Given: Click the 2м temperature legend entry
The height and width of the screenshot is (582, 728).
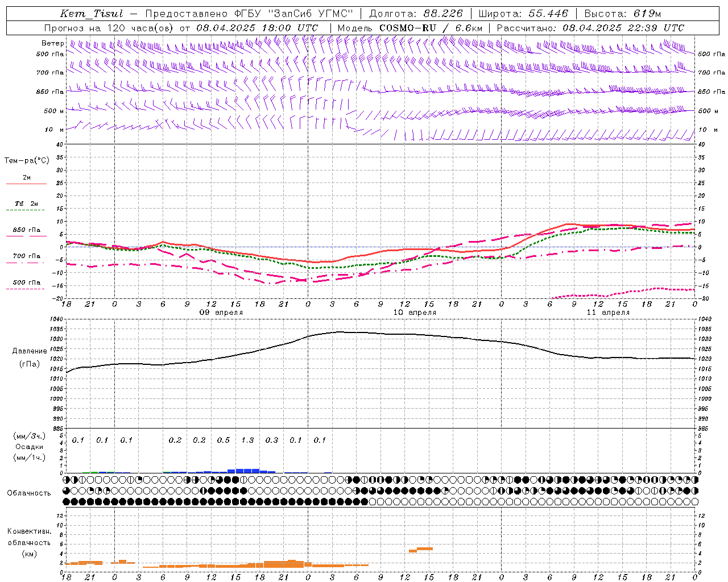Looking at the screenshot, I should [27, 178].
